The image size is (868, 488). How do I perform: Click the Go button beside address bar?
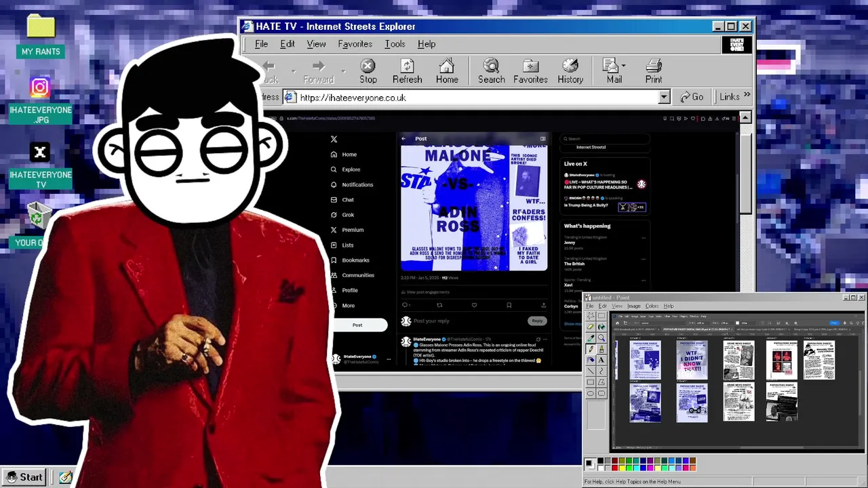click(x=692, y=97)
